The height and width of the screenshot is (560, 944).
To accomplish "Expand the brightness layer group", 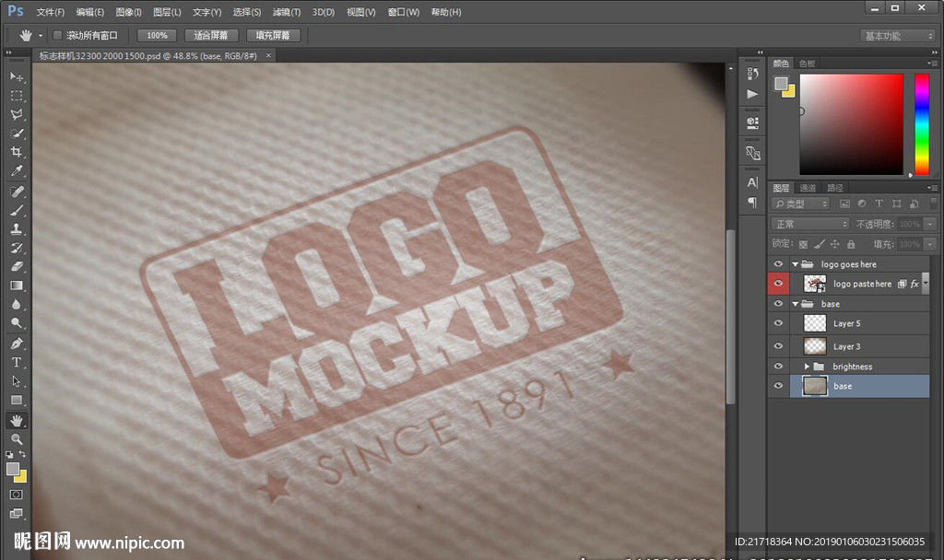I will pyautogui.click(x=807, y=367).
